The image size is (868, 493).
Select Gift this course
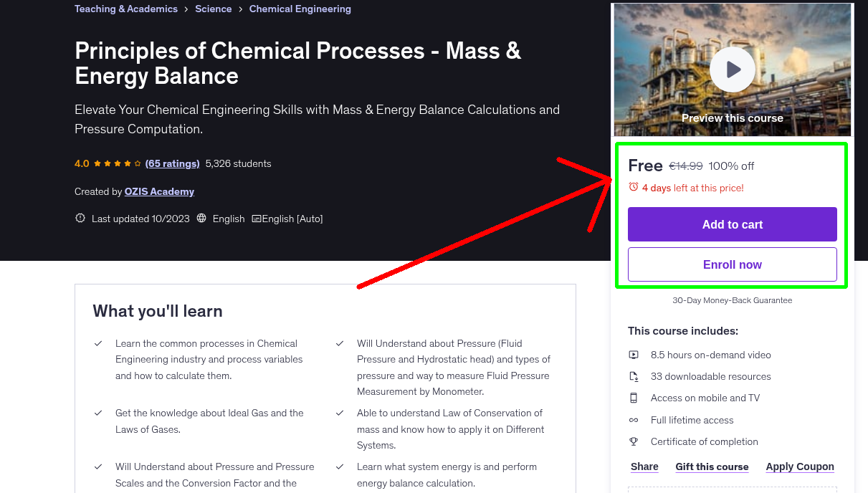[x=712, y=466]
